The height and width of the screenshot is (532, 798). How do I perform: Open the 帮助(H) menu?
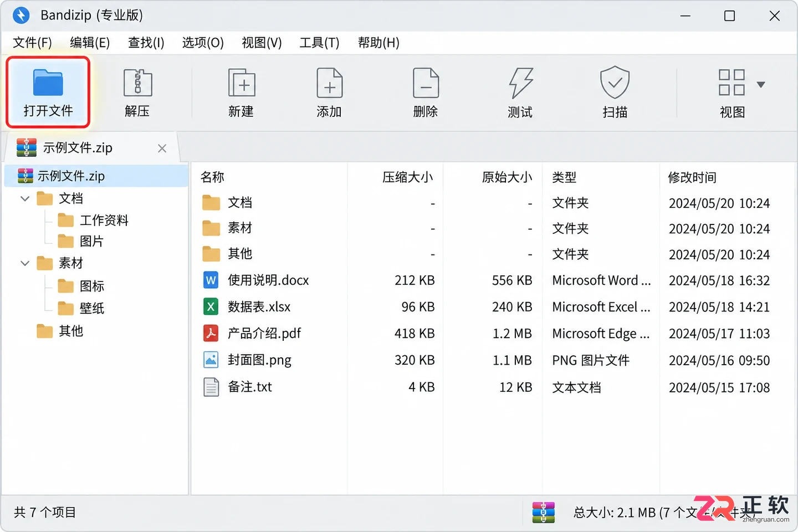pos(378,43)
